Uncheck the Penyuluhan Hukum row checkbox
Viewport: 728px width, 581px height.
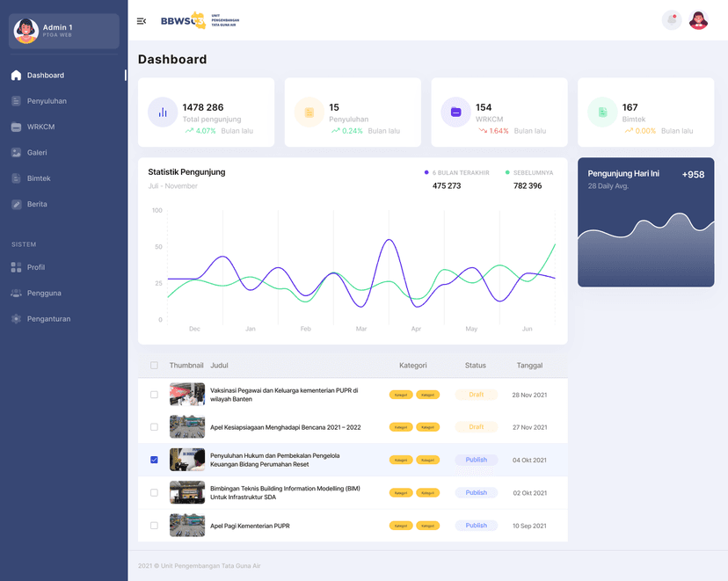click(x=155, y=460)
